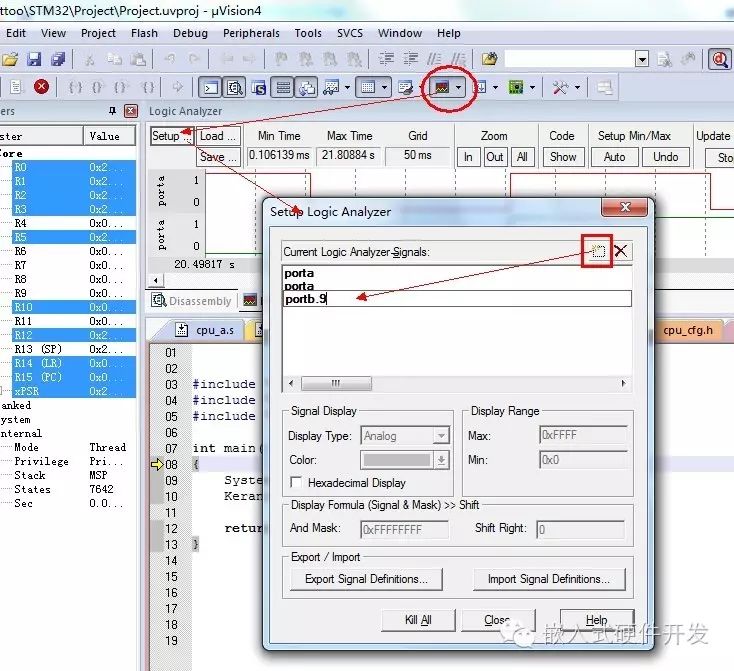The width and height of the screenshot is (734, 671).
Task: Expand the Memory Windows dropdown arrow
Action: [x=384, y=88]
